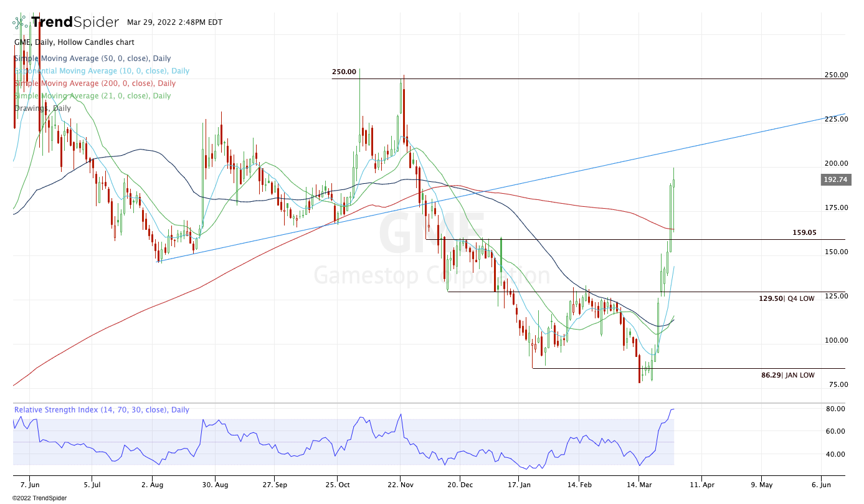Click the 60.00 RSI axis value
Image resolution: width=864 pixels, height=504 pixels.
coord(835,431)
